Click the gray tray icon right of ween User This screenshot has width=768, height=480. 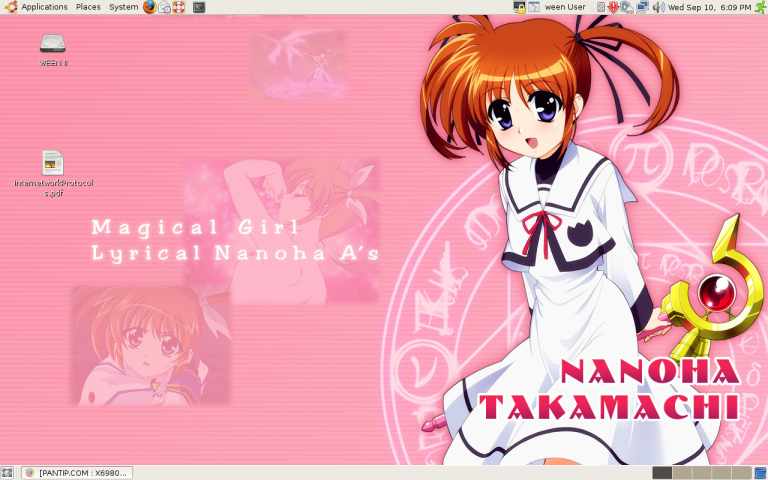pyautogui.click(x=601, y=7)
